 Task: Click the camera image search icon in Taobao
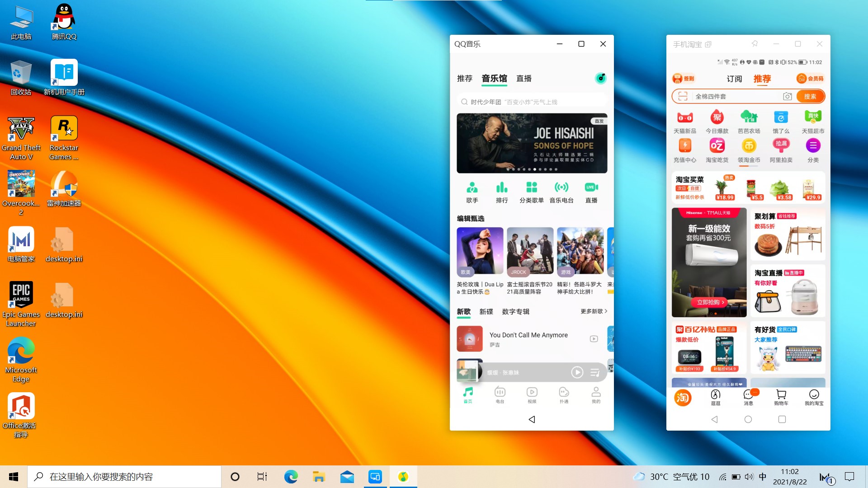point(787,96)
